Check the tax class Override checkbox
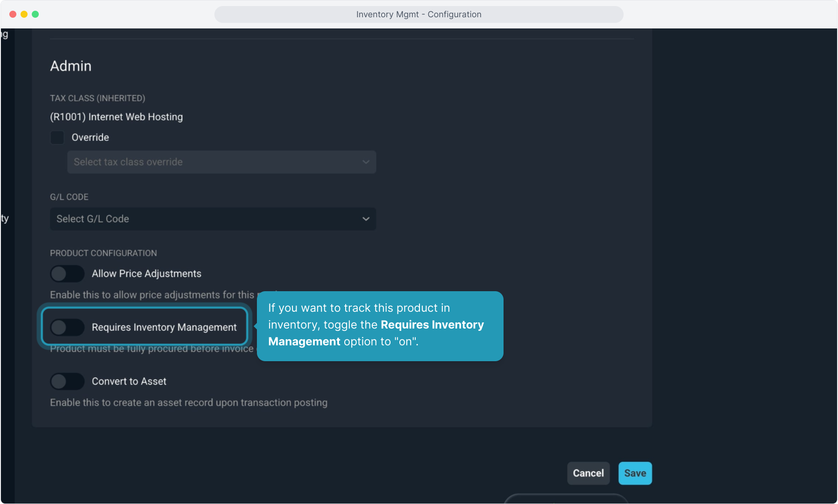 (57, 138)
